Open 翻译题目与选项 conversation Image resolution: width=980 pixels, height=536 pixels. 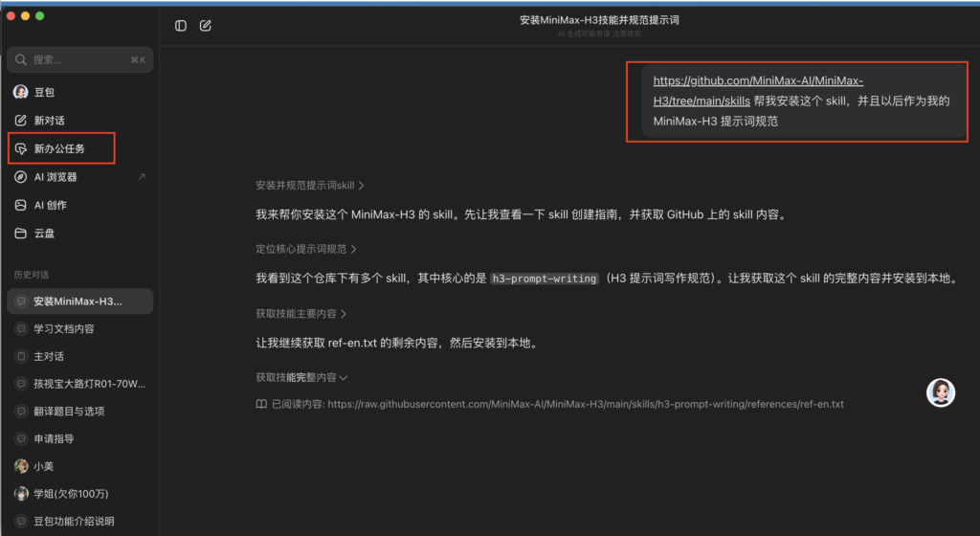(80, 411)
